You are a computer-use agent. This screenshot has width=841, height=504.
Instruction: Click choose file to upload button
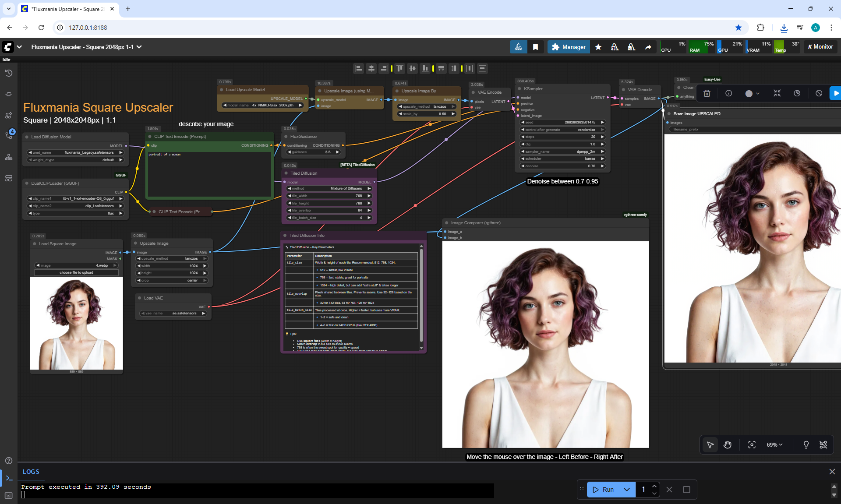(76, 272)
